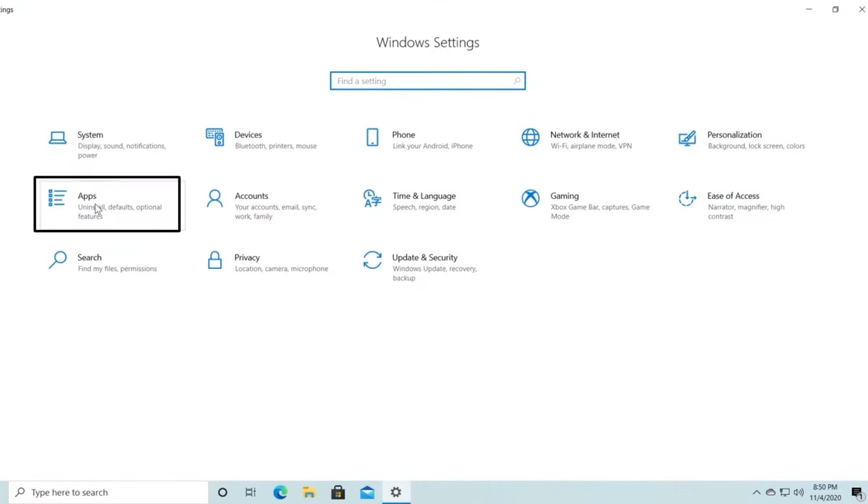Click 'Xbox Game Bar, captures, Game Mode' text
868x504 pixels.
tap(600, 211)
